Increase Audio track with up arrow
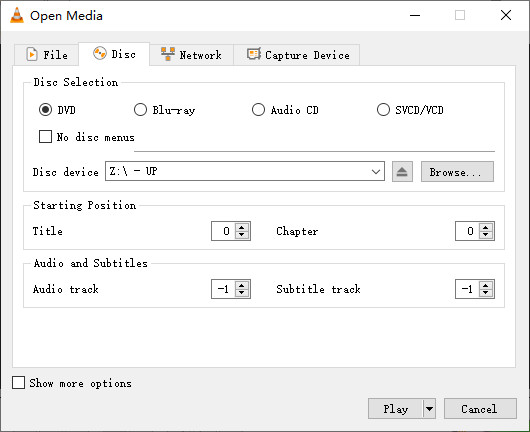The width and height of the screenshot is (530, 432). (x=242, y=285)
